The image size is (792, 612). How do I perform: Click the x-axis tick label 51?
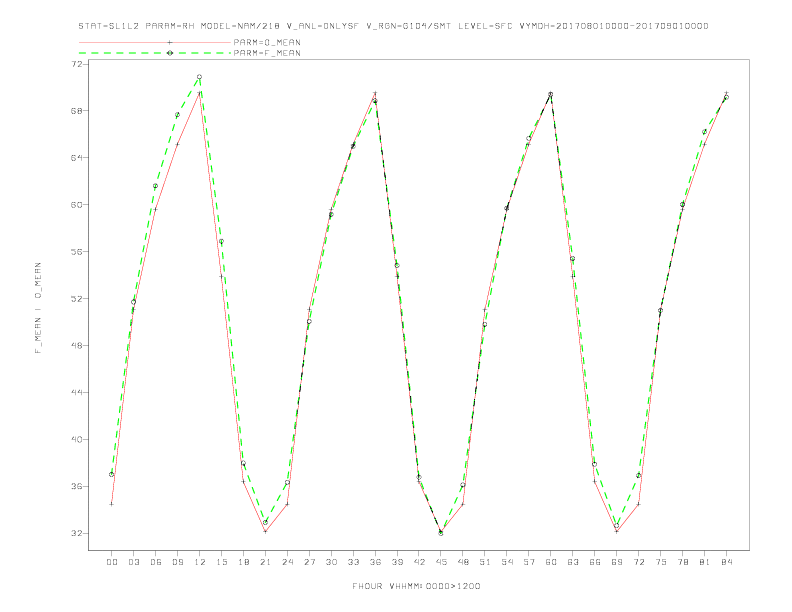click(x=485, y=562)
